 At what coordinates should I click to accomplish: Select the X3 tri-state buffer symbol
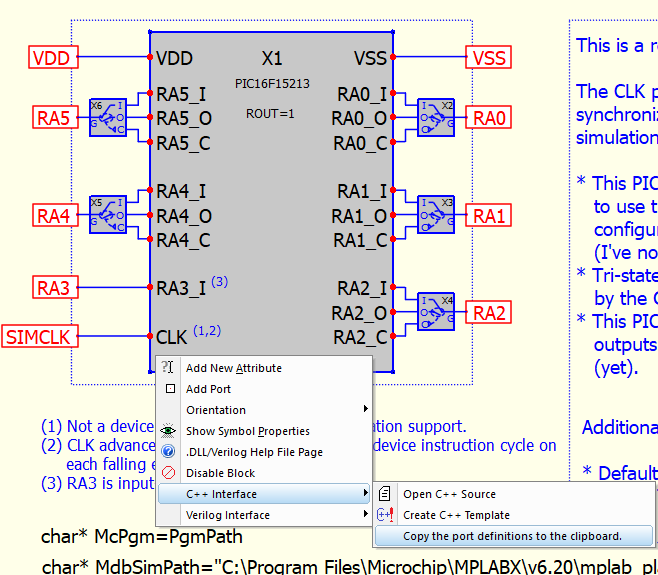tap(436, 214)
